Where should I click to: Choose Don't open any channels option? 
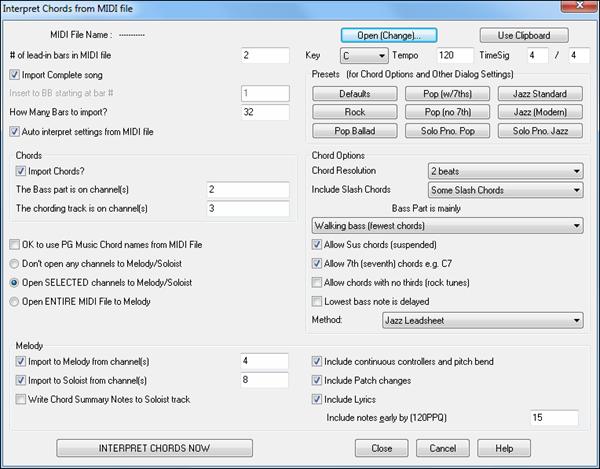pos(13,263)
